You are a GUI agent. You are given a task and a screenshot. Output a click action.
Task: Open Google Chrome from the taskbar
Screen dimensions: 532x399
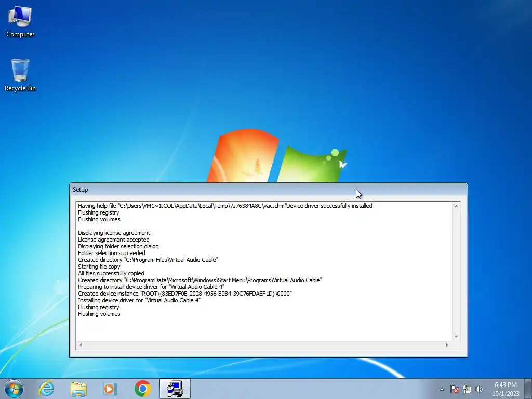click(142, 389)
